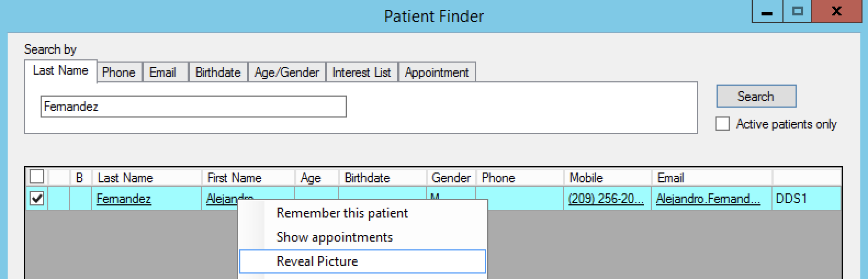868x279 pixels.
Task: Select the Age/Gender search tab
Action: point(286,72)
